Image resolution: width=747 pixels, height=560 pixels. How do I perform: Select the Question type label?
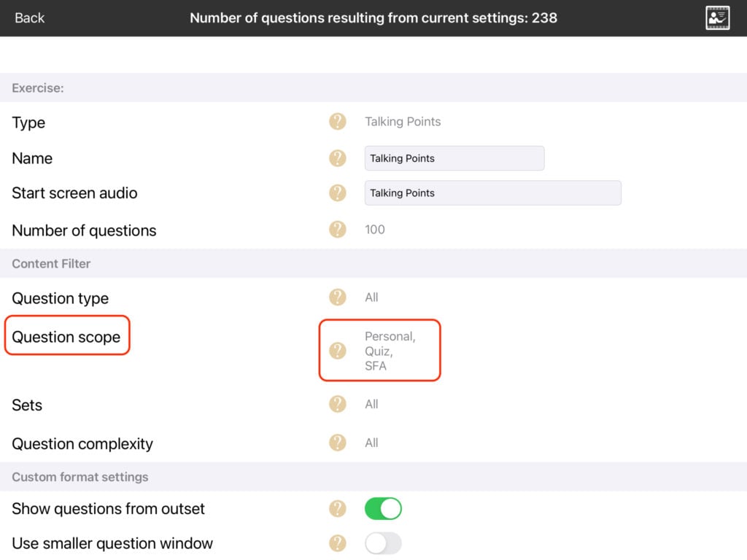(x=60, y=298)
